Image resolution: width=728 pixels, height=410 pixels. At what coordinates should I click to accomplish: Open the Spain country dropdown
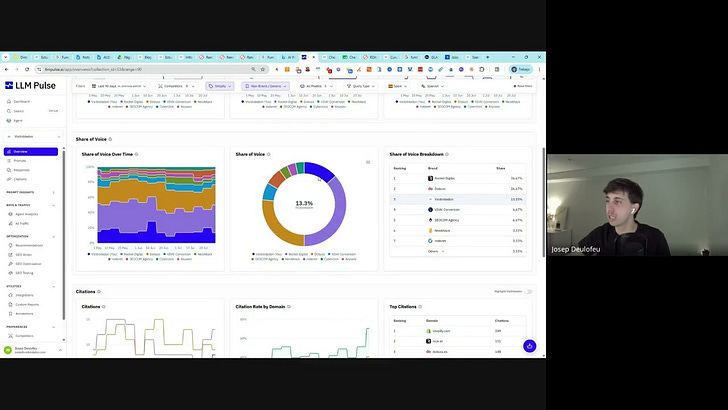point(397,86)
